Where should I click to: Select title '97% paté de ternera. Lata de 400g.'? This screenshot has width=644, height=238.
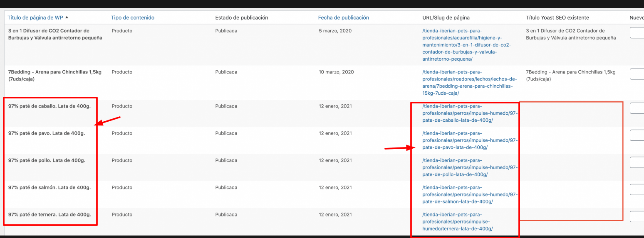tap(50, 214)
